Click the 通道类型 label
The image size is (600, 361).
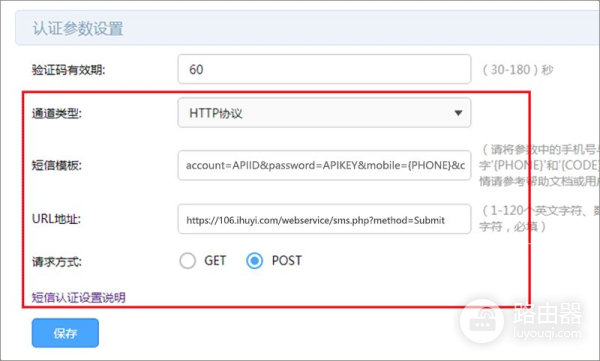tap(57, 113)
